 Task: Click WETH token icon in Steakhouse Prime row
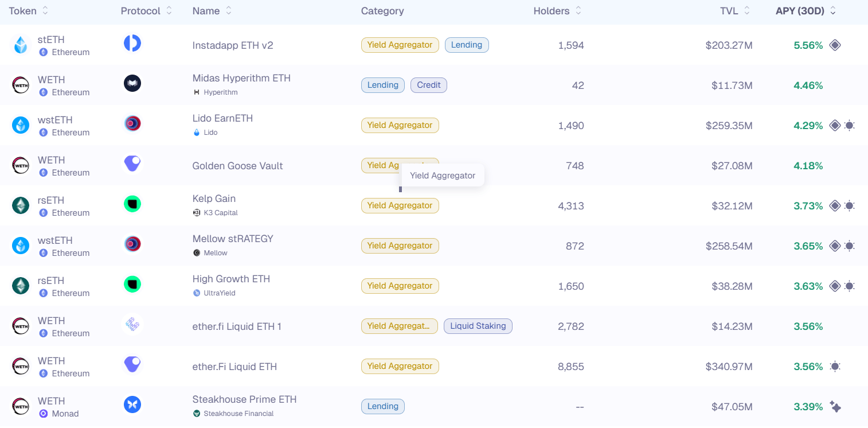[x=21, y=406]
